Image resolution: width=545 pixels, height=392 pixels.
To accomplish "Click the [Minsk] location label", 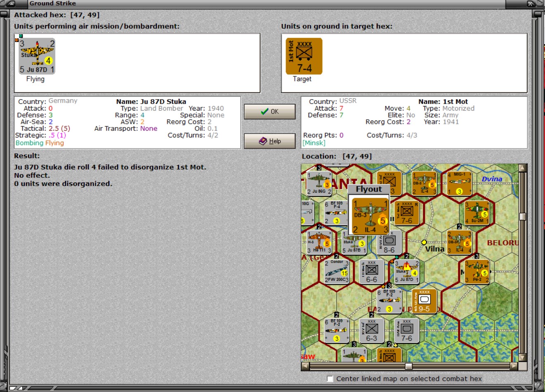I will (314, 143).
